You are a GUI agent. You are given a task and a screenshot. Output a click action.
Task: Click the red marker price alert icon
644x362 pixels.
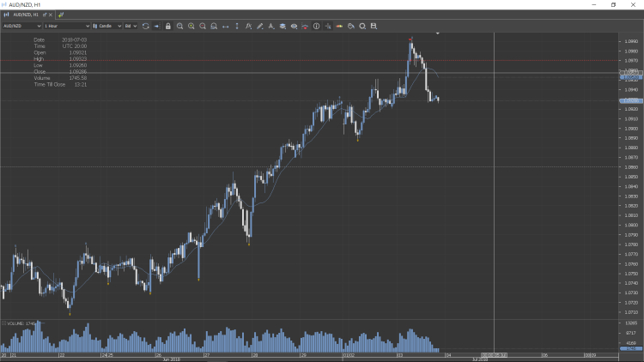[305, 26]
